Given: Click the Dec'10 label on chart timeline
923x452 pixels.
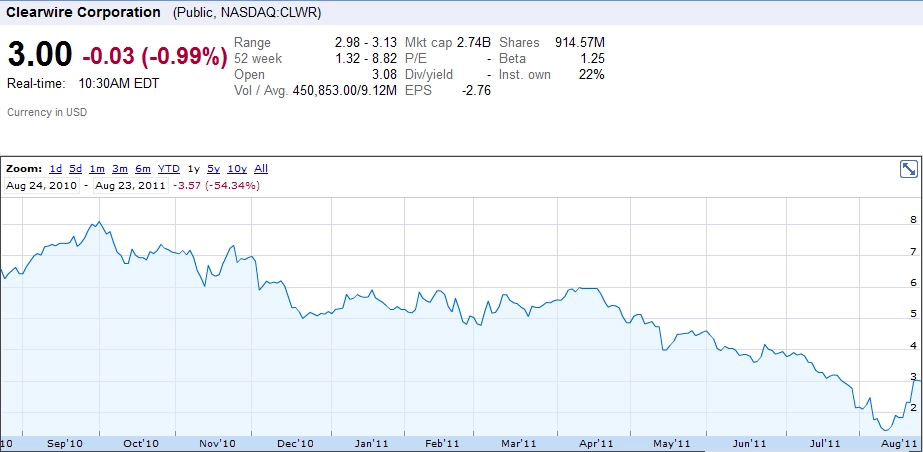Looking at the screenshot, I should coord(296,443).
